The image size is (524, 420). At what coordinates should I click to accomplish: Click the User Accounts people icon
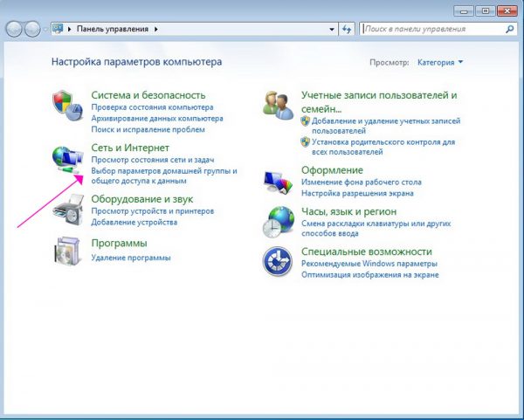[x=278, y=106]
